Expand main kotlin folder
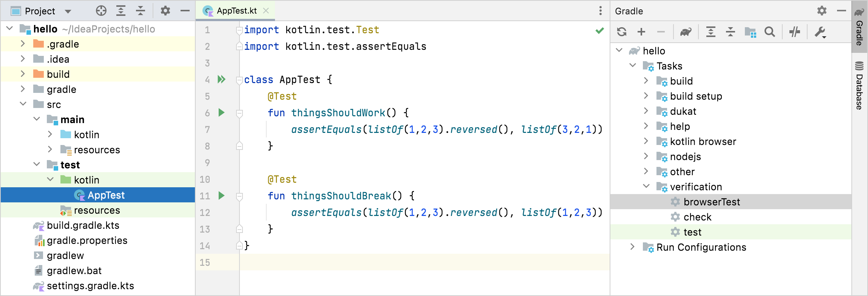This screenshot has width=868, height=296. click(50, 134)
